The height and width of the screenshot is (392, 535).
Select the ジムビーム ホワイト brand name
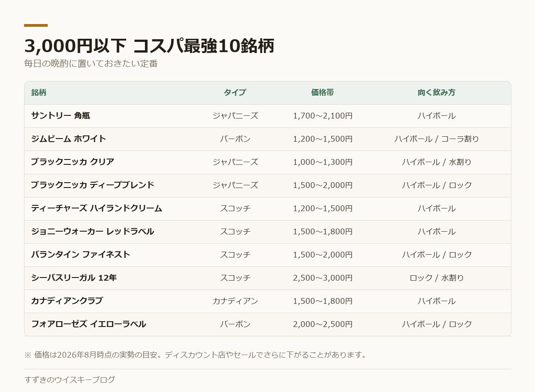(69, 139)
